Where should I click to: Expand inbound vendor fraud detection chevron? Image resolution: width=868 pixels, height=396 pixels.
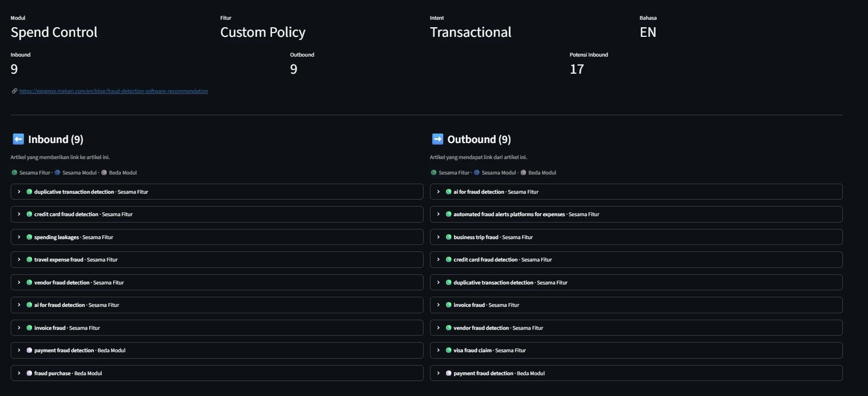pos(19,282)
